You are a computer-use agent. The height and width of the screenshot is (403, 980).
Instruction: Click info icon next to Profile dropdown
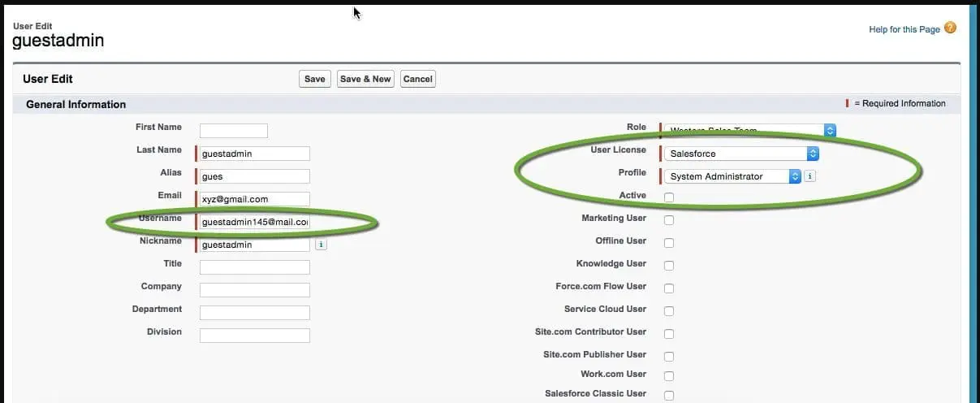(x=810, y=176)
